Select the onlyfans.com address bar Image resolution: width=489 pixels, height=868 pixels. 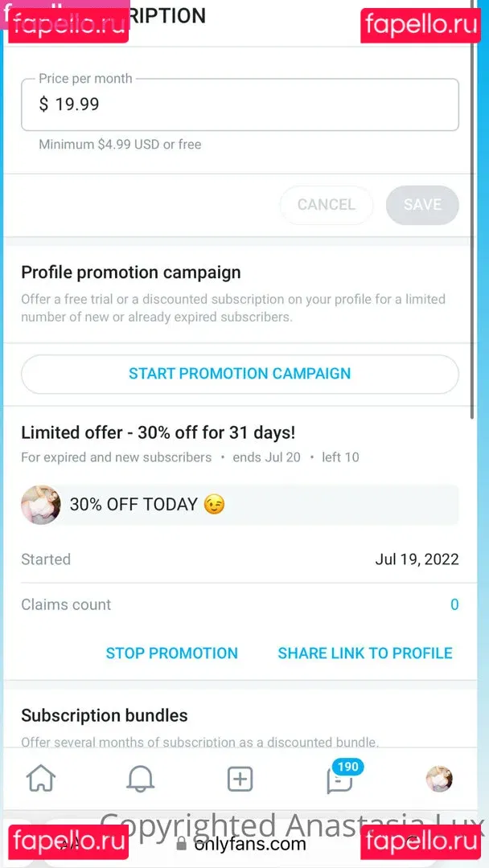249,844
